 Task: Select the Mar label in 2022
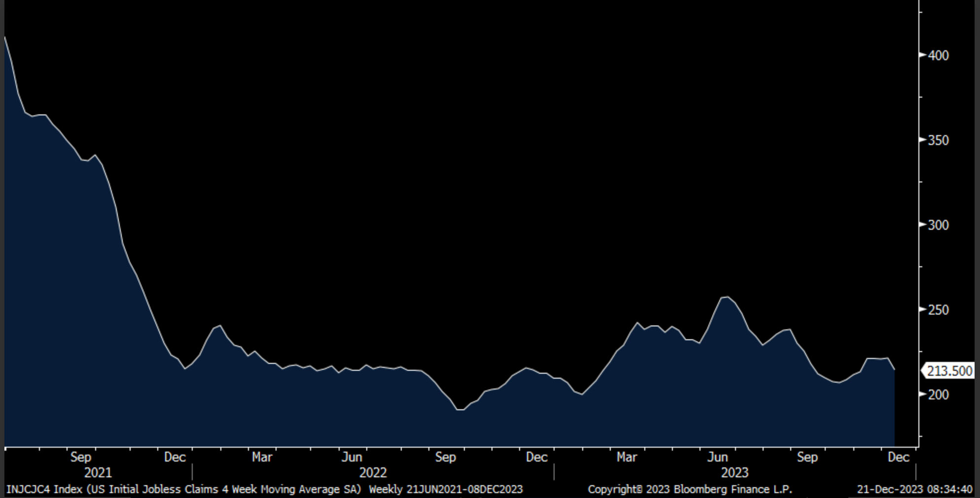262,457
